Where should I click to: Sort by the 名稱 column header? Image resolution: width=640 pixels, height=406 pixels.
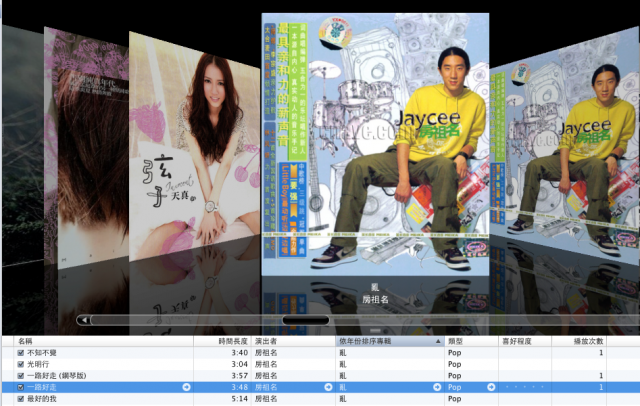pos(104,341)
